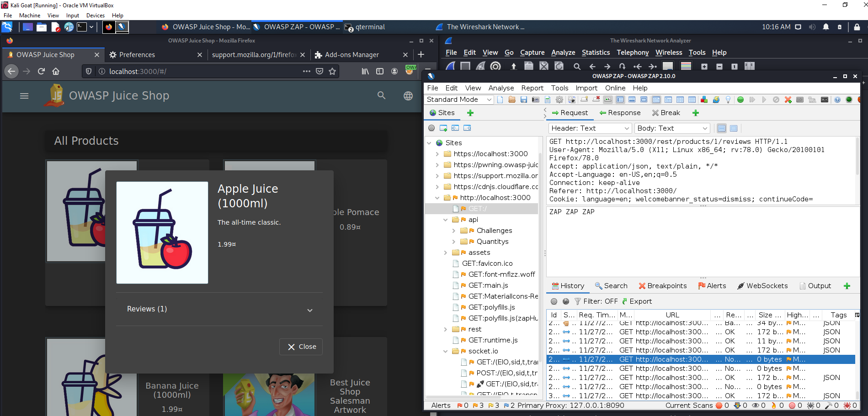868x416 pixels.
Task: Click Open Session folder icon in ZAP
Action: point(512,100)
